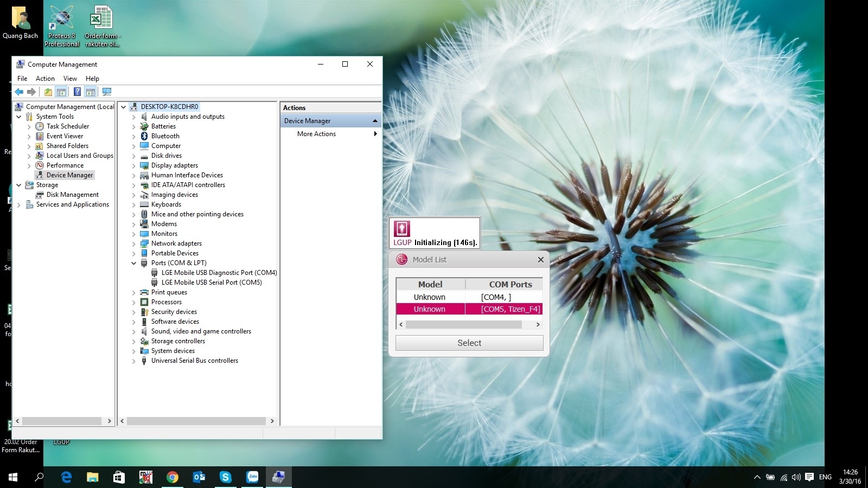Select Device Manager in the console tree
The height and width of the screenshot is (488, 868).
click(x=69, y=175)
